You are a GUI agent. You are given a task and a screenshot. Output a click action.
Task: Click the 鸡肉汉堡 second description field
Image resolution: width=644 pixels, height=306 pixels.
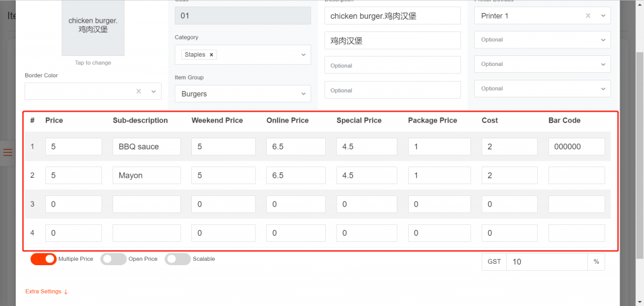(x=392, y=41)
